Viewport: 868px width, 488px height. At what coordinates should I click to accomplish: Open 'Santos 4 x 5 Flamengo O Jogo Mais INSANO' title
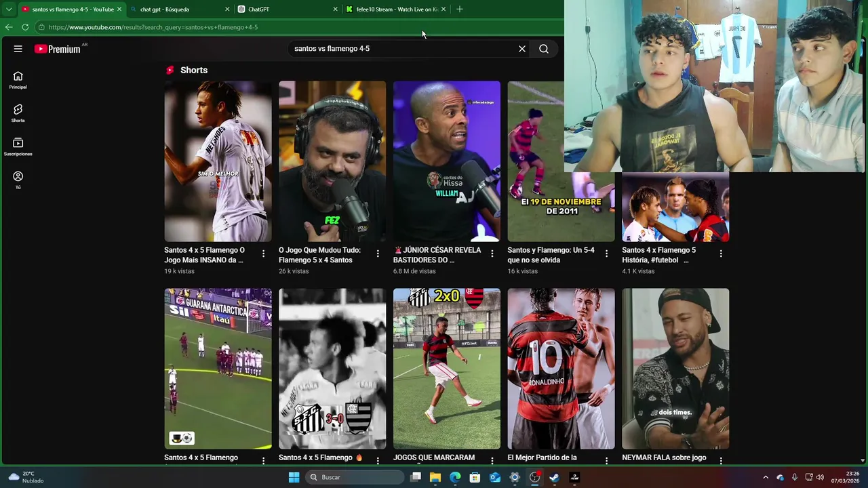[204, 255]
